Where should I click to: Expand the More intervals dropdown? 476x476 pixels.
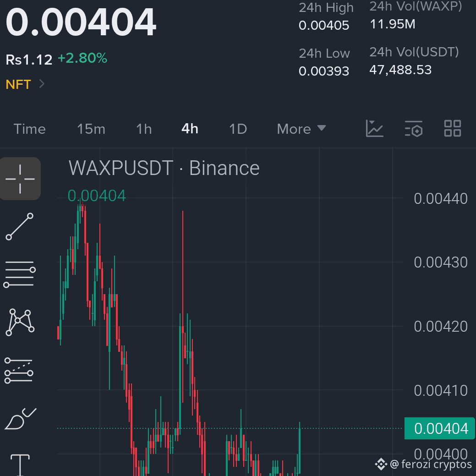click(x=301, y=129)
